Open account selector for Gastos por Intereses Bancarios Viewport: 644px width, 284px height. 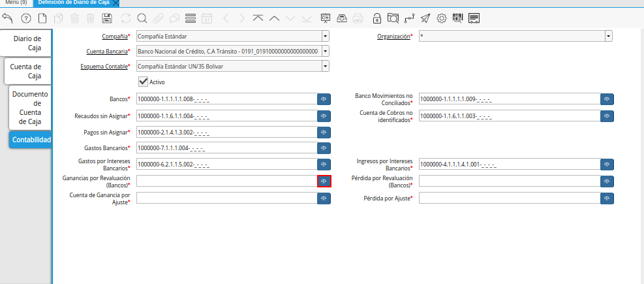pos(324,165)
